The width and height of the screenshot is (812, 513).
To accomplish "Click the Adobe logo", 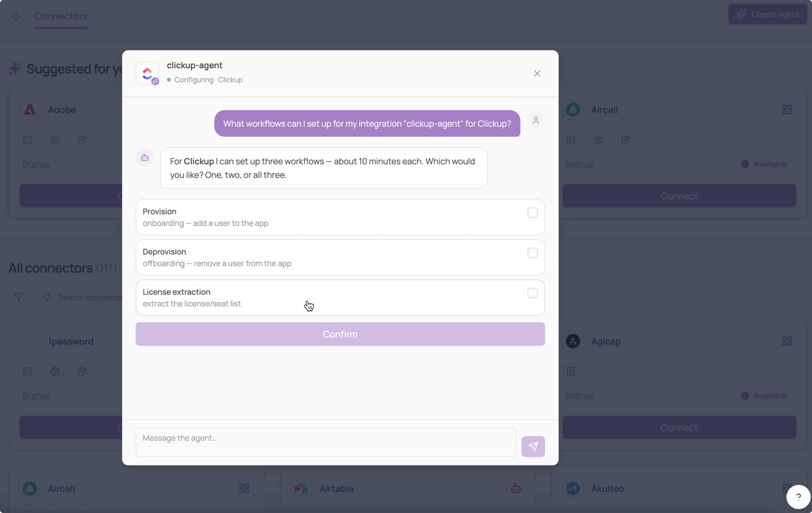I will (x=30, y=110).
